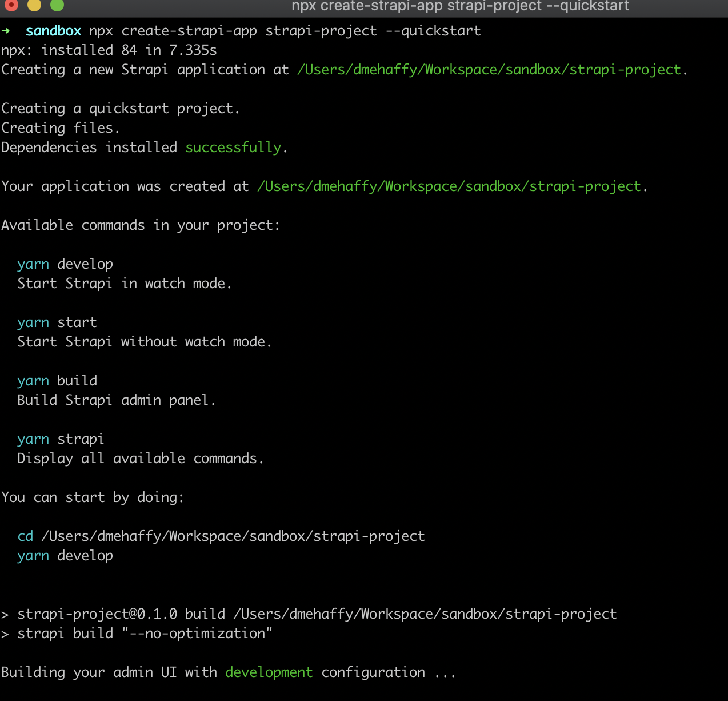Click 'Build Strapi admin panel.' text
This screenshot has height=701, width=728.
coord(117,400)
